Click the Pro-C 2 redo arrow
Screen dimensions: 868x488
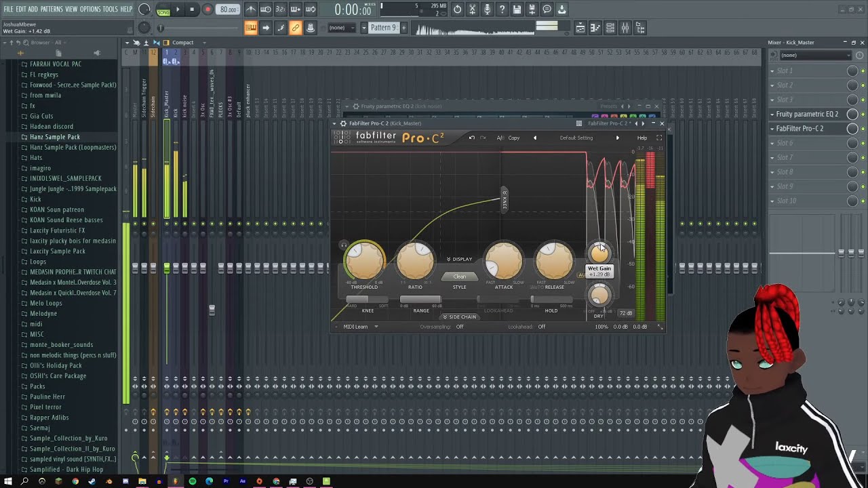point(483,138)
